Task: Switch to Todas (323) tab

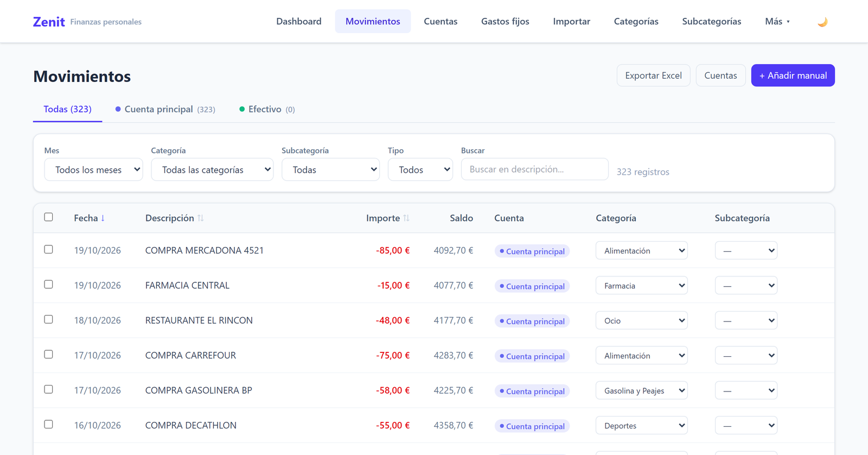Action: tap(68, 109)
